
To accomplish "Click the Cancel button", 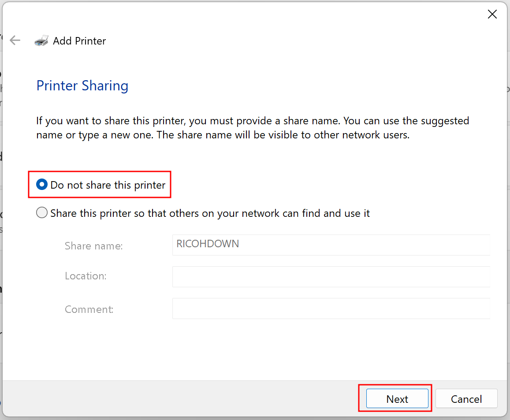I will pyautogui.click(x=466, y=398).
